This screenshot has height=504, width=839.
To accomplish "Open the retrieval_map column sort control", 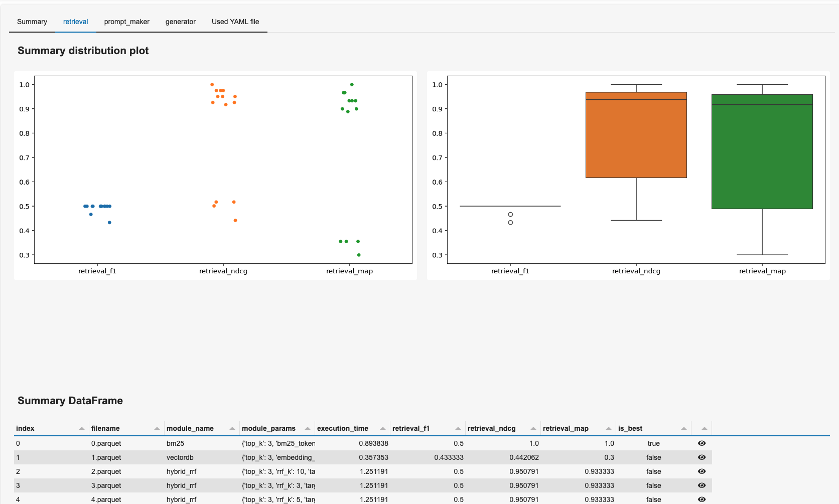I will (608, 428).
